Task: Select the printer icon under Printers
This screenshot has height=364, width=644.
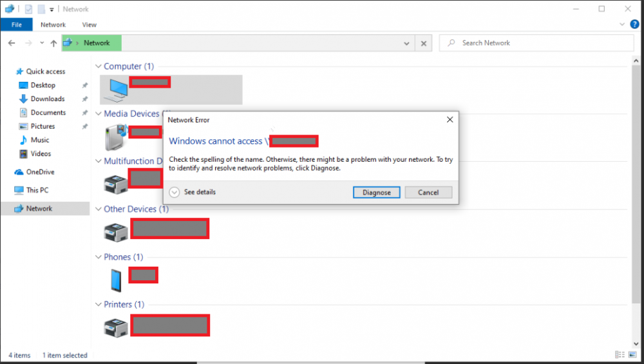Action: [116, 327]
